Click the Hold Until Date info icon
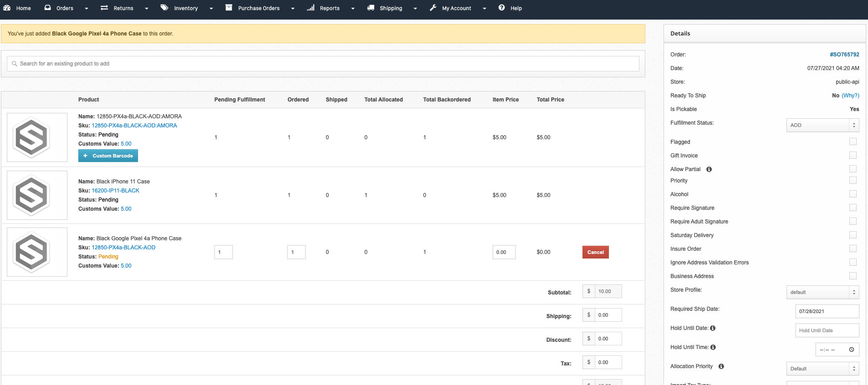Image resolution: width=868 pixels, height=385 pixels. click(713, 328)
